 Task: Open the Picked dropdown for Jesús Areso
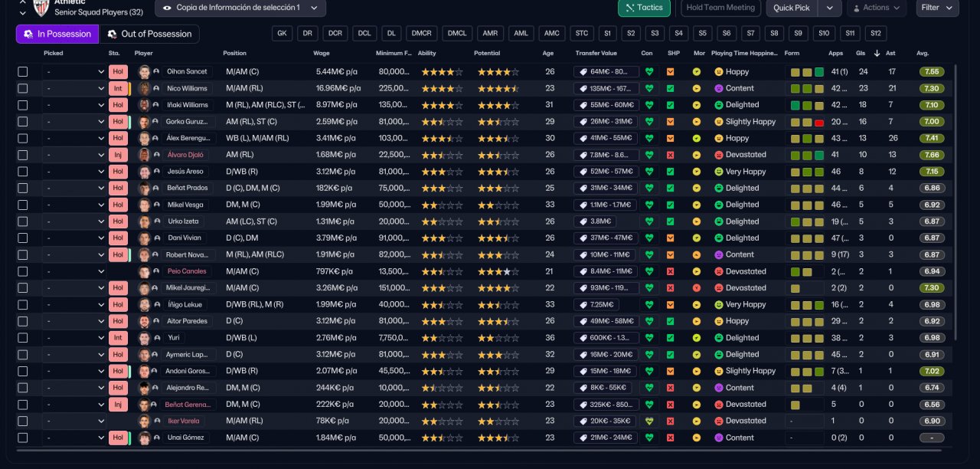pyautogui.click(x=74, y=172)
